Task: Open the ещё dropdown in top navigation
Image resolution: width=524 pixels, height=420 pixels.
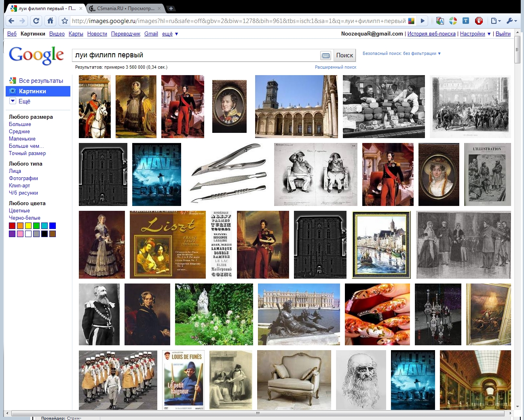Action: 170,34
